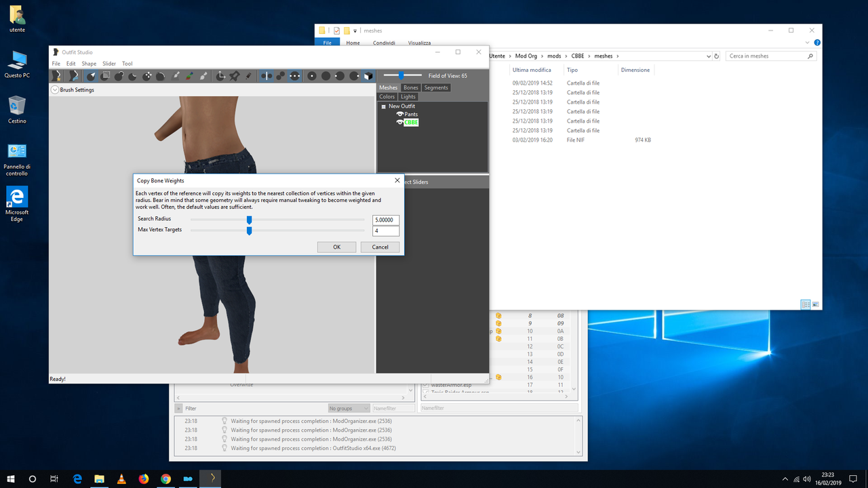Screen dimensions: 868x488
Task: Open the File menu in Outfit Studio
Action: (x=56, y=64)
